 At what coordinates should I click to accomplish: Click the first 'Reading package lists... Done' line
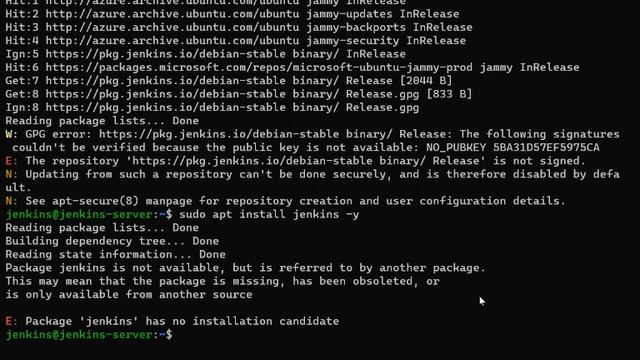[102, 121]
